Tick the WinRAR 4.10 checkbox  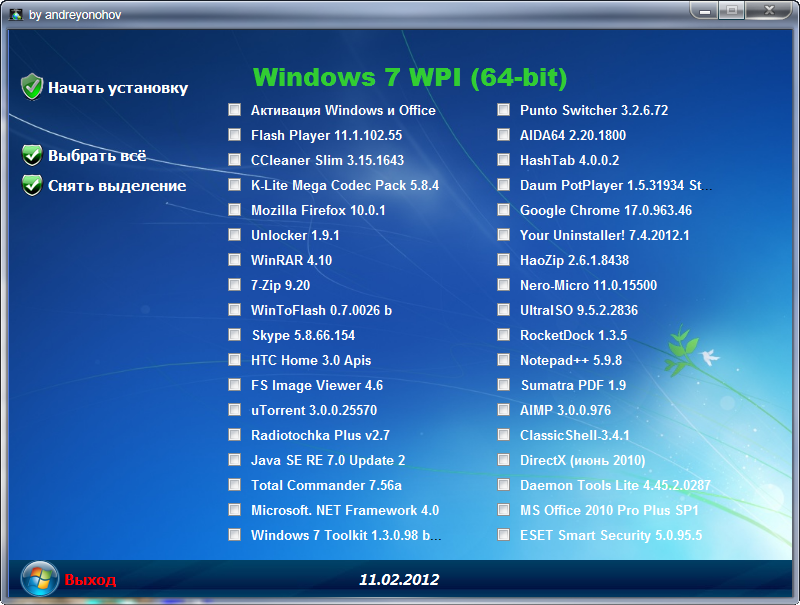point(234,260)
